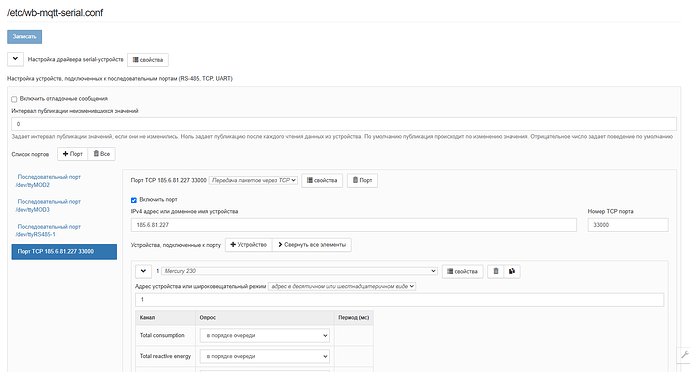The image size is (690, 372).
Task: Edit the device address field containing 1
Action: (400, 300)
